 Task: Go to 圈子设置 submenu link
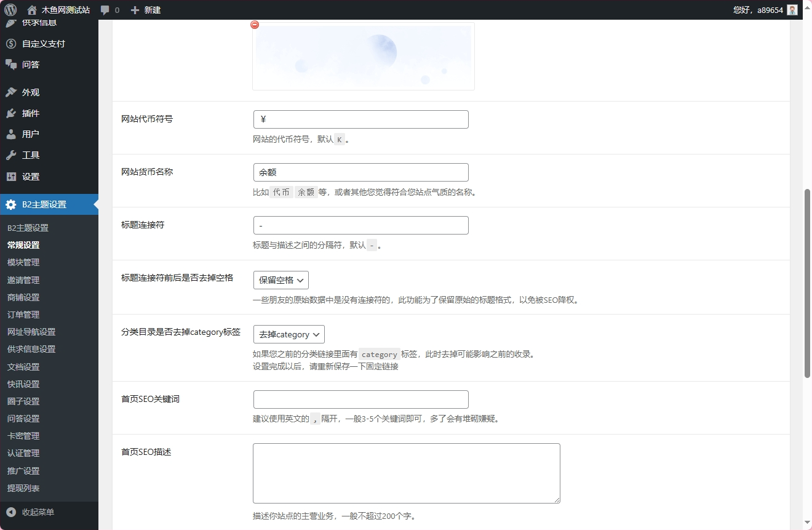23,401
